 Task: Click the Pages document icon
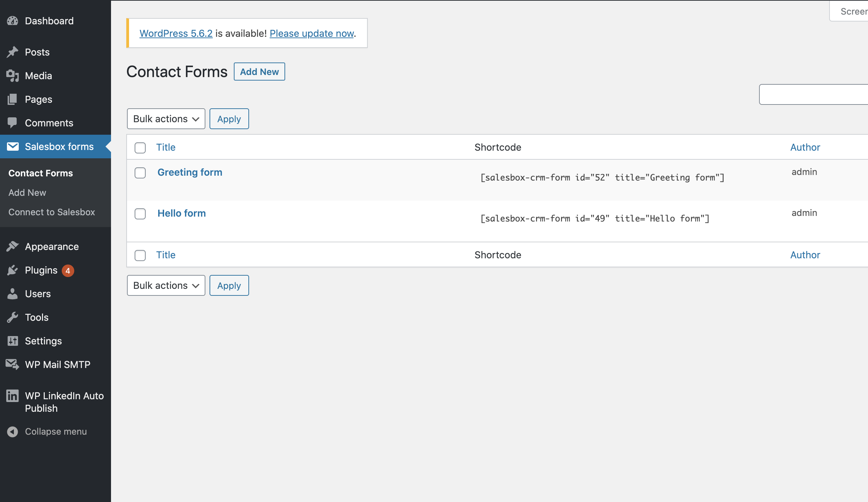point(12,99)
